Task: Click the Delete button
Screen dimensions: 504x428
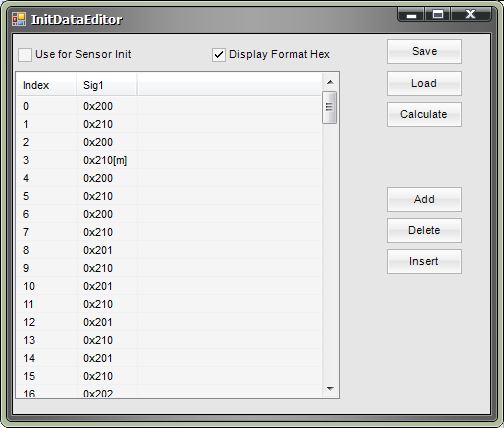Action: [424, 230]
